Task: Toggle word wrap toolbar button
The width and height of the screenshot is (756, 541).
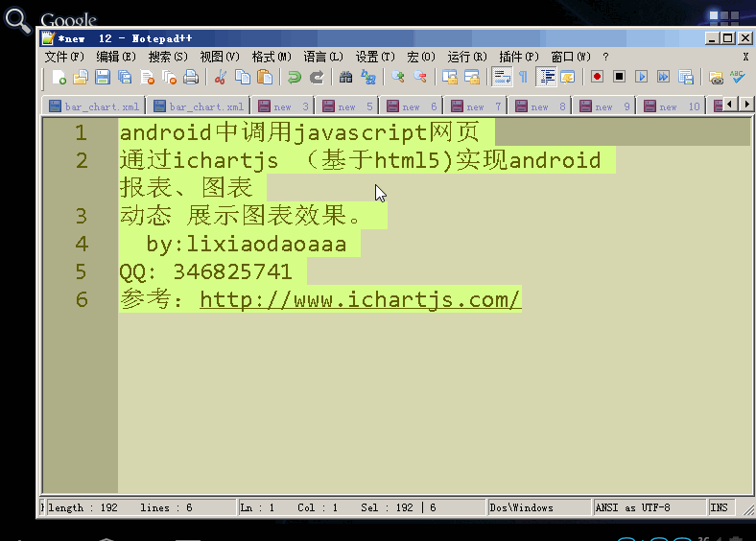Action: pyautogui.click(x=502, y=77)
